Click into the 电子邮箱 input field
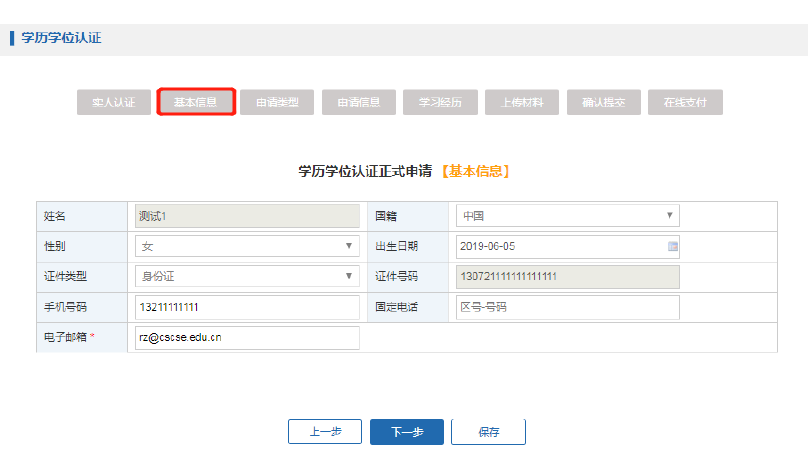The width and height of the screenshot is (808, 451). coord(247,338)
